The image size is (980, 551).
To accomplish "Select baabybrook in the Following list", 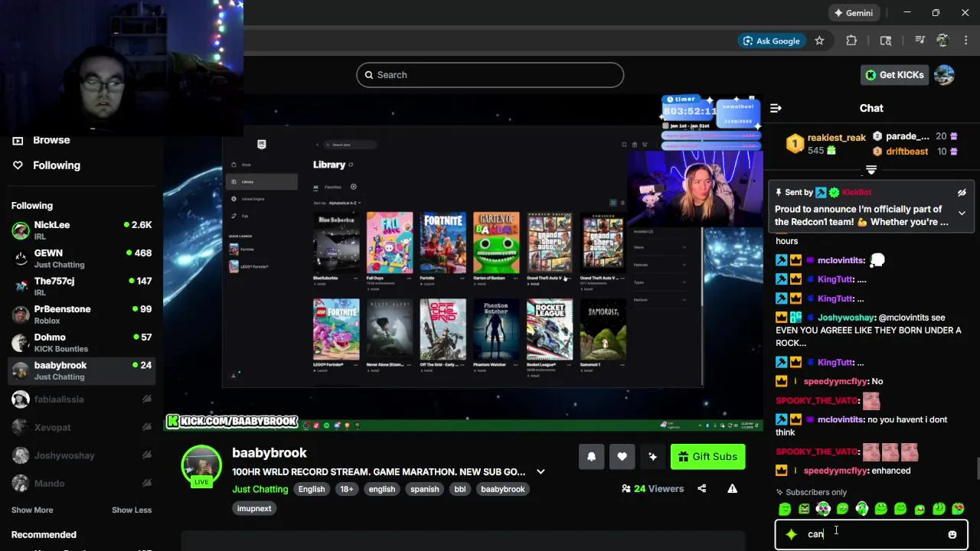I will 81,370.
